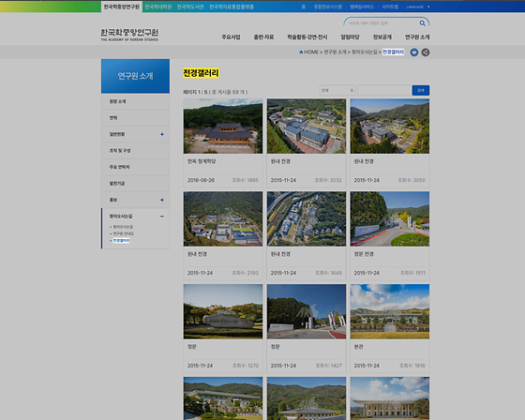Open the 연구원 소개 main menu
The image size is (525, 420).
(x=417, y=37)
